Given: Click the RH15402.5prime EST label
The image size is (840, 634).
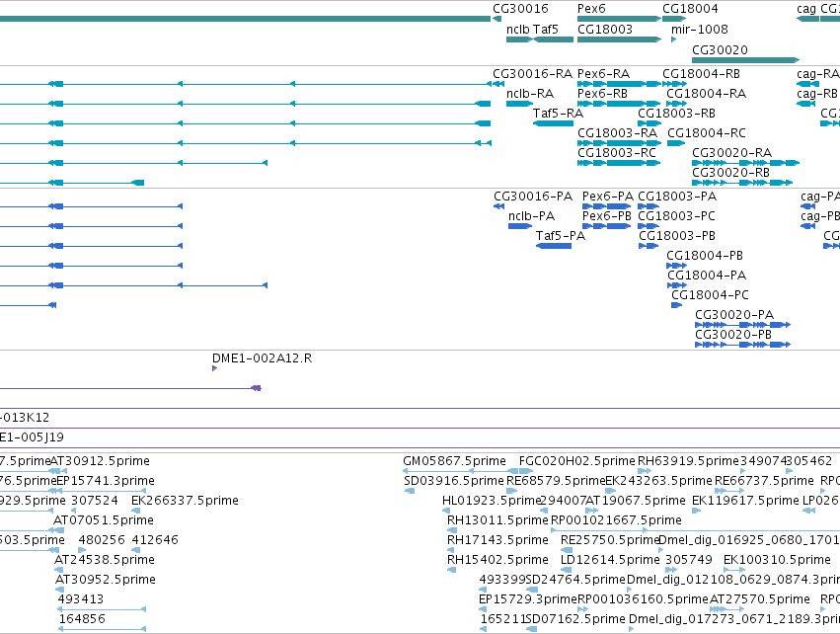Looking at the screenshot, I should click(x=497, y=560).
